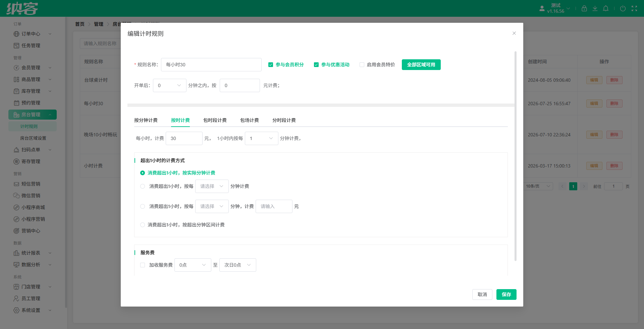Click the 微信营销 chat icon
Screen dimensions: 644x329
pyautogui.click(x=16, y=196)
